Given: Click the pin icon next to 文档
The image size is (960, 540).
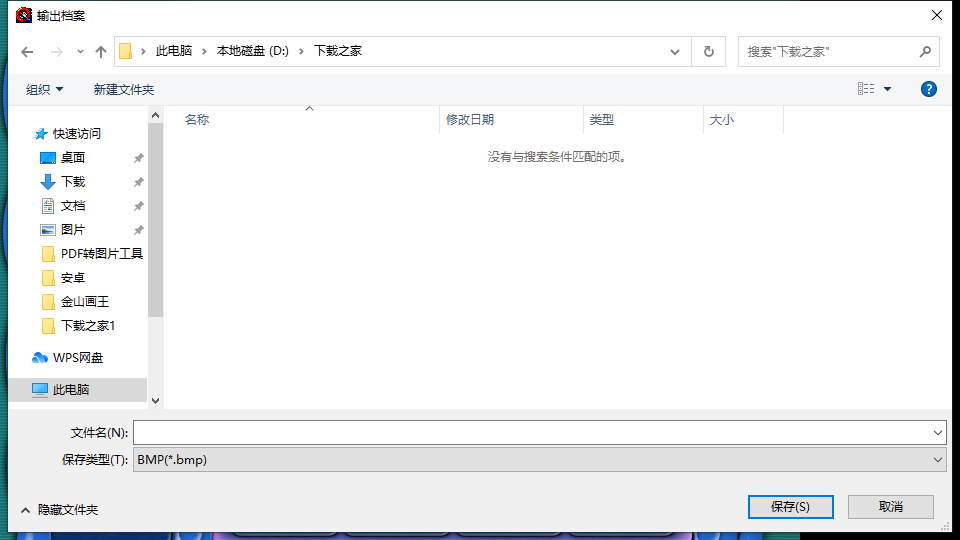Looking at the screenshot, I should coord(139,206).
